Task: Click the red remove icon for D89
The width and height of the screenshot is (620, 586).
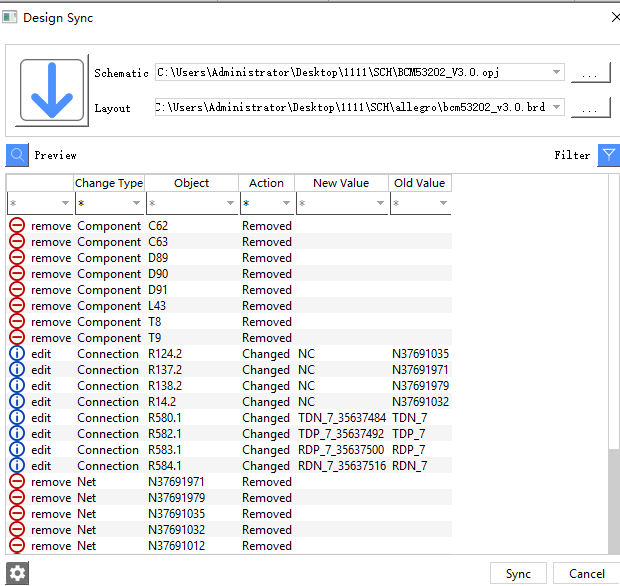Action: [17, 257]
